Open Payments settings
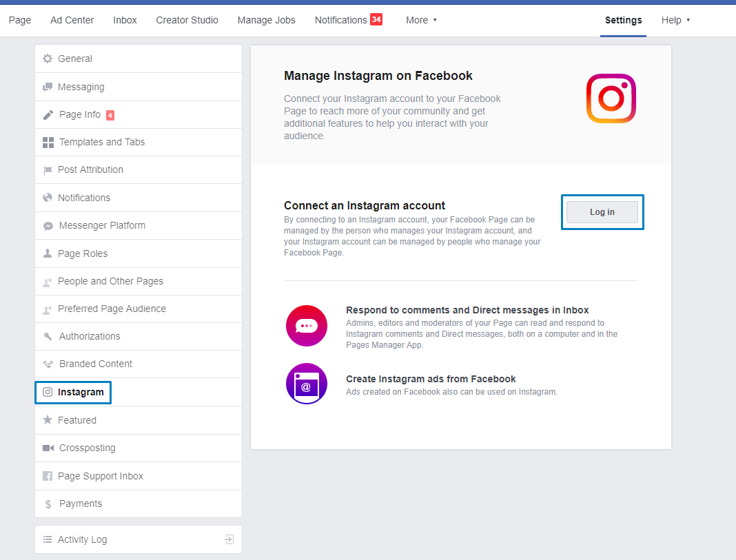 pos(139,504)
